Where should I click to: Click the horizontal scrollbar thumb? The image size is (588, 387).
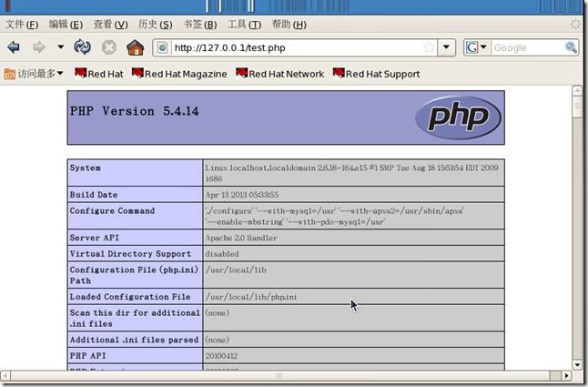[279, 375]
